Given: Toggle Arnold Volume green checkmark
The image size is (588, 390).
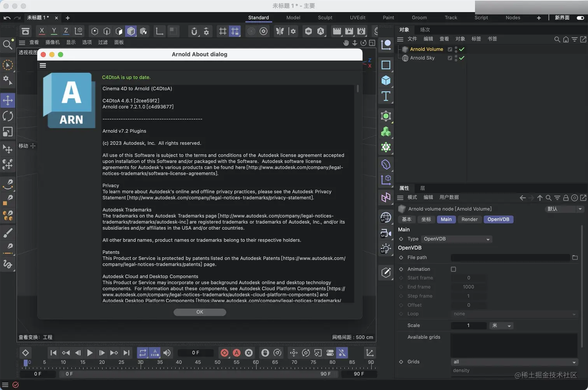Looking at the screenshot, I should tap(462, 49).
